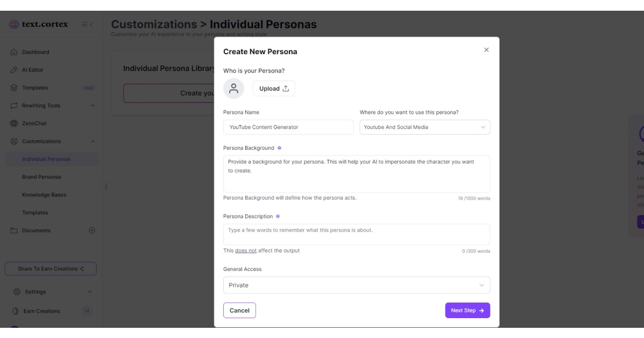The height and width of the screenshot is (338, 644).
Task: Click the Dashboard home icon
Action: point(14,52)
